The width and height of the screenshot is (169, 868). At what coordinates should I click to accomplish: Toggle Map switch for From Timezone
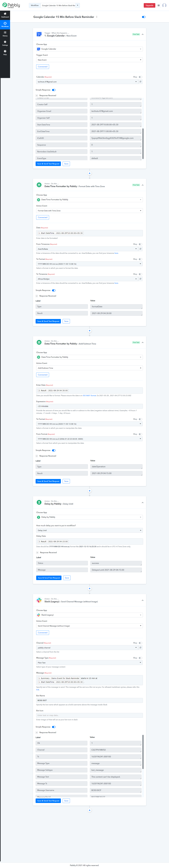pos(141,244)
